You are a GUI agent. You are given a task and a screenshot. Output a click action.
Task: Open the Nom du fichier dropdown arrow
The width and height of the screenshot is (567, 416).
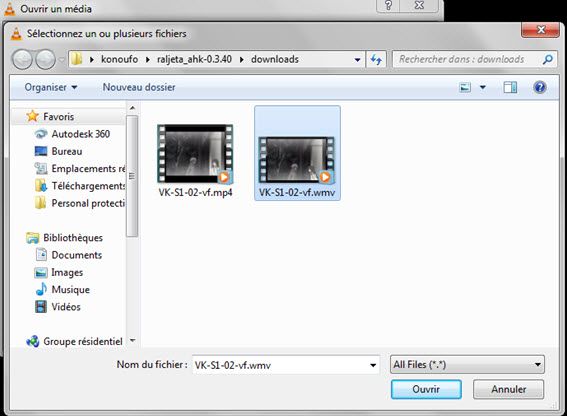[373, 365]
